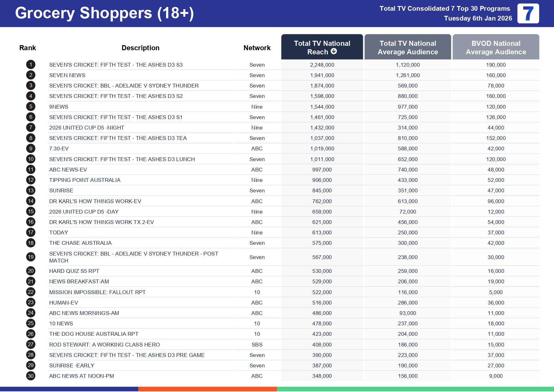
Task: Click TIPPING POINT AUSTRALIA program name
Action: [85, 180]
